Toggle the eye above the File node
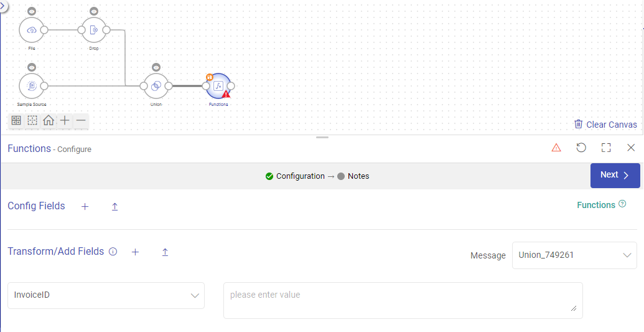This screenshot has height=332, width=644. [32, 11]
